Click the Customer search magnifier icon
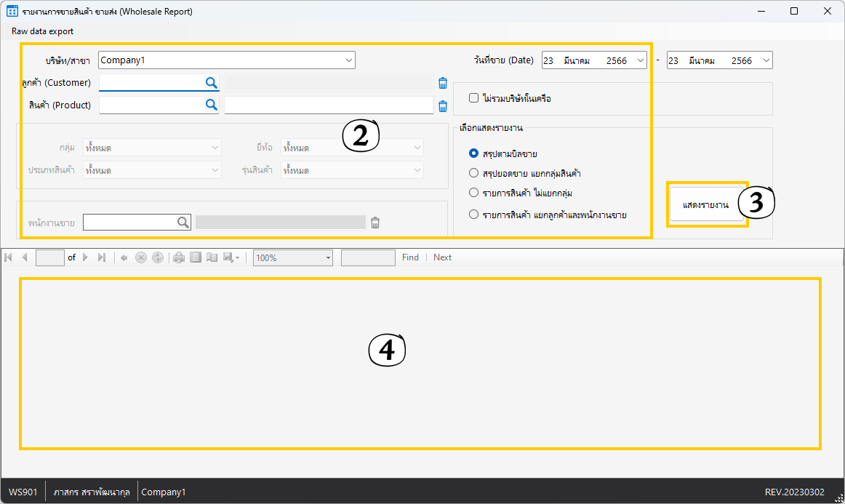The height and width of the screenshot is (504, 845). pyautogui.click(x=211, y=83)
